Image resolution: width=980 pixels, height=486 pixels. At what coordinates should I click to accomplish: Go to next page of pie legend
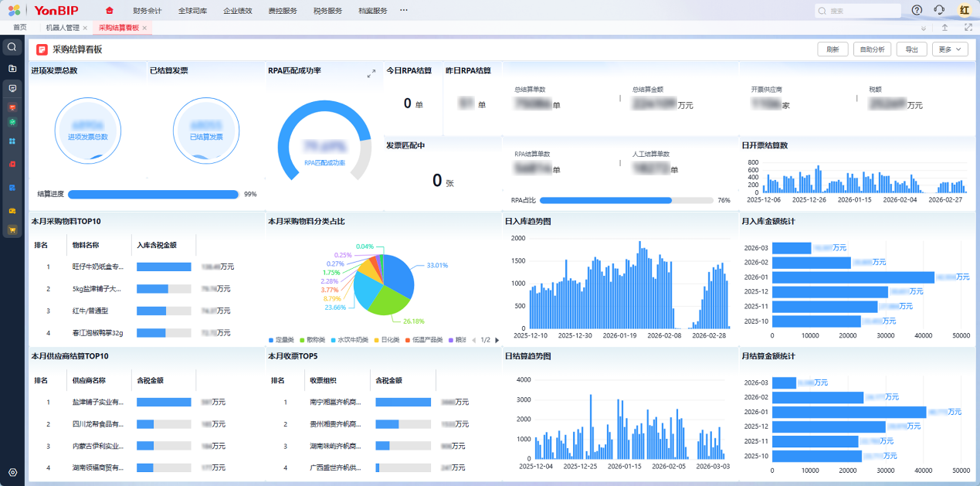tap(497, 340)
